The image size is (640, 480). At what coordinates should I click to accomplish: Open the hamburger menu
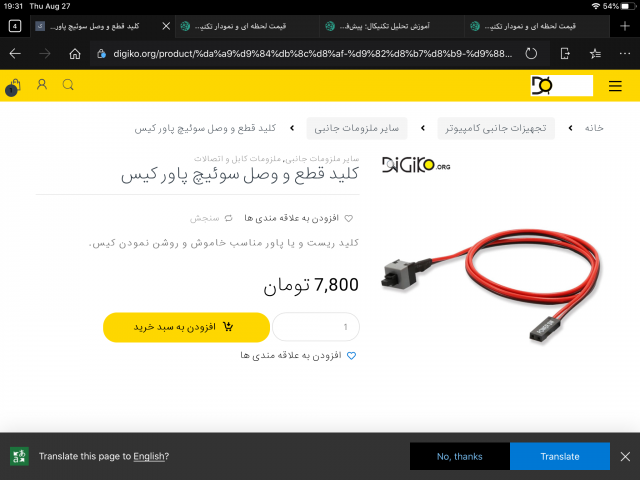615,86
